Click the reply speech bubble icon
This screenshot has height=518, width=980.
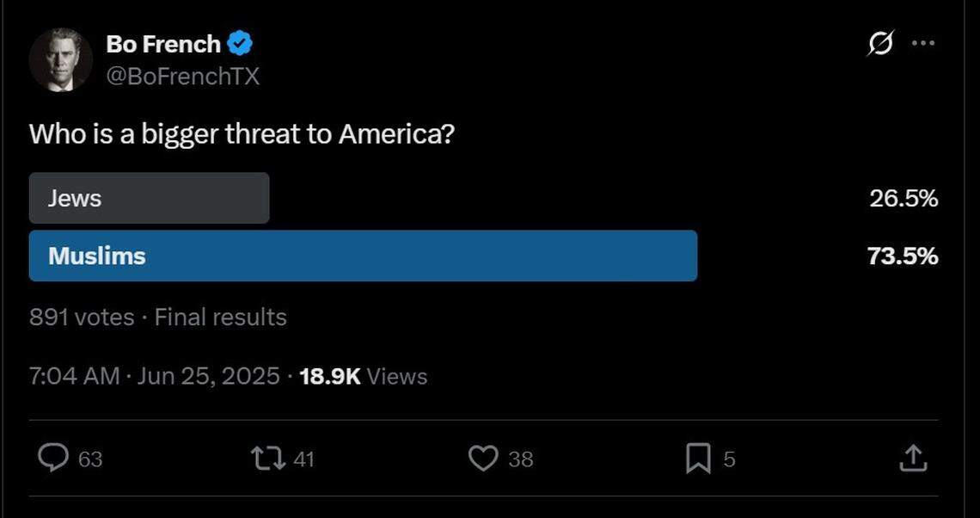tap(53, 459)
